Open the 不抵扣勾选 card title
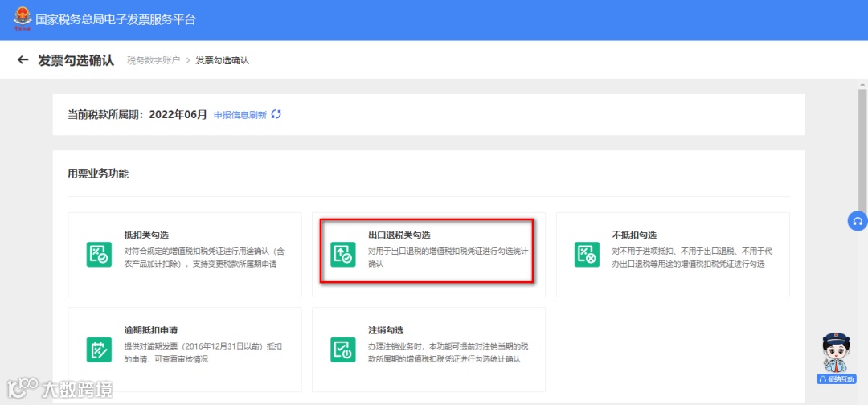This screenshot has width=868, height=405. click(x=635, y=235)
